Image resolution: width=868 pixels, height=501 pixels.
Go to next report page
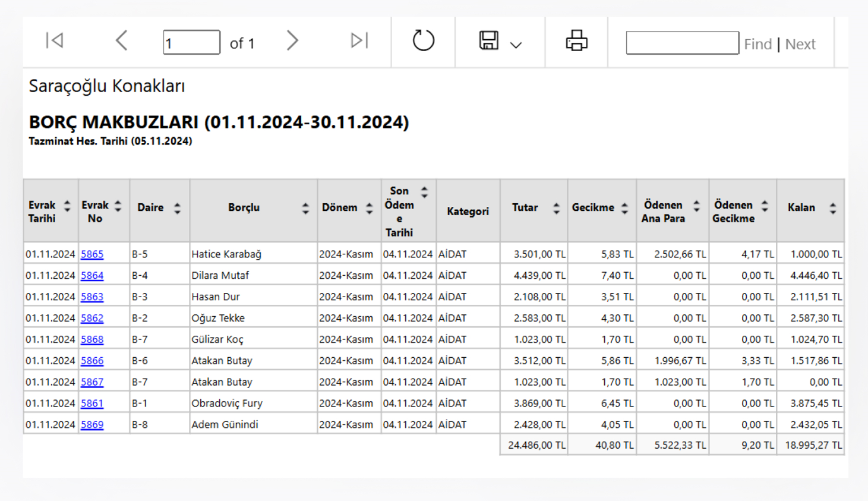292,40
